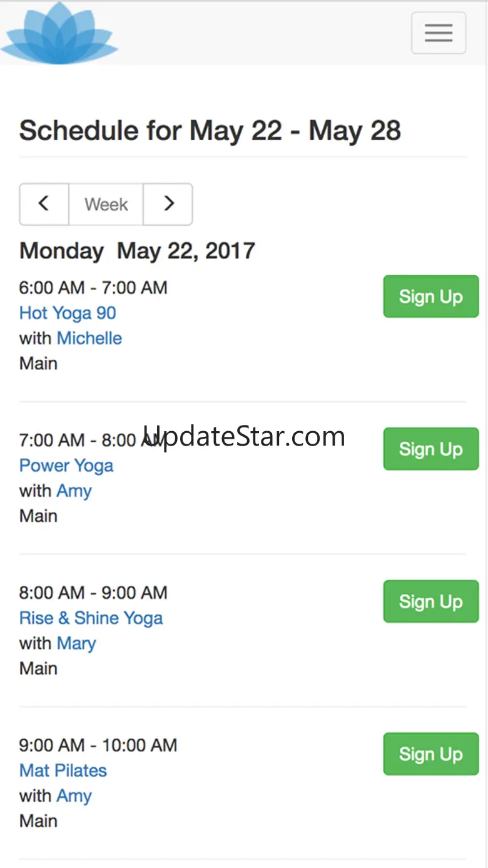Click the lotus flower logo

point(59,33)
